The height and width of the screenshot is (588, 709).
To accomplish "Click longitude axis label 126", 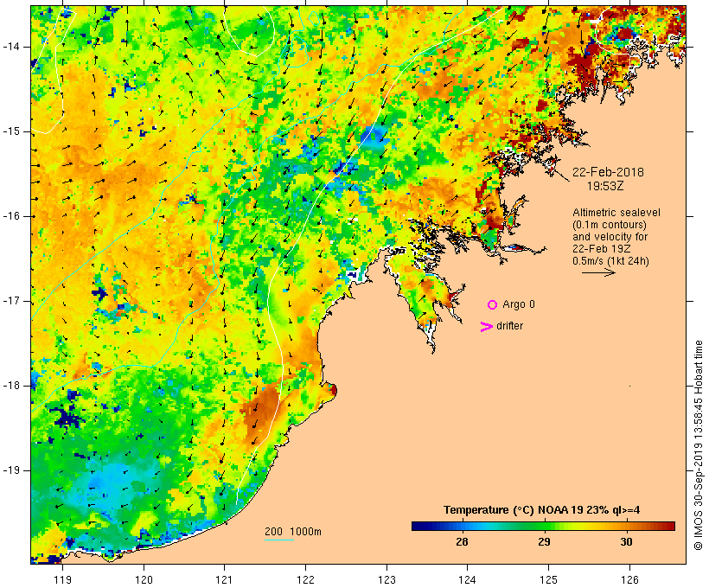I will click(629, 579).
